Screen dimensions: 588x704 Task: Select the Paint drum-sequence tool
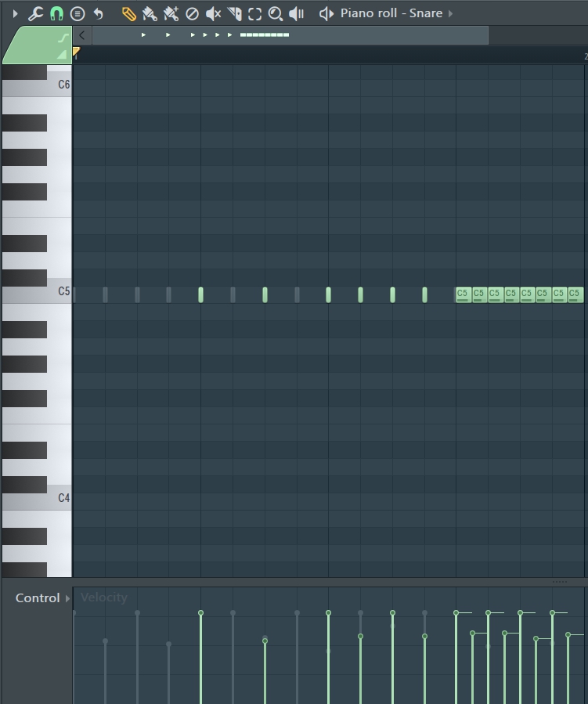click(171, 13)
